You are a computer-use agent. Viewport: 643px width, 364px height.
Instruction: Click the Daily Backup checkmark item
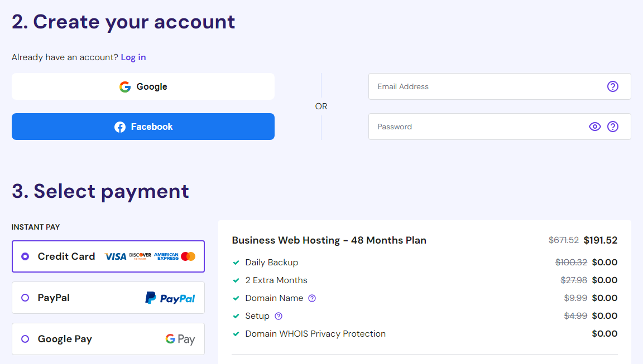tap(265, 263)
